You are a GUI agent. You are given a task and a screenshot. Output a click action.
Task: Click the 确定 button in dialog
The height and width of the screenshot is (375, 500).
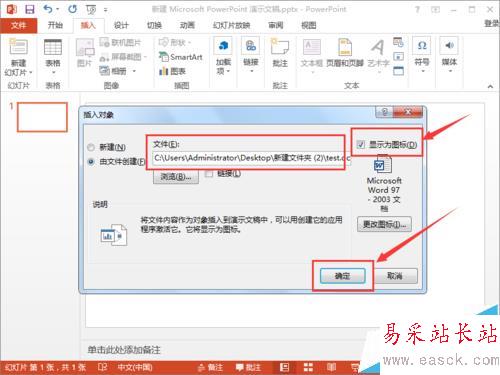342,276
